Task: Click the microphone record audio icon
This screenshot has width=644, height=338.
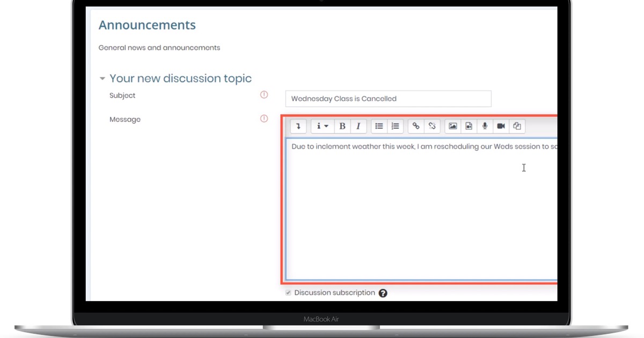Action: [485, 126]
